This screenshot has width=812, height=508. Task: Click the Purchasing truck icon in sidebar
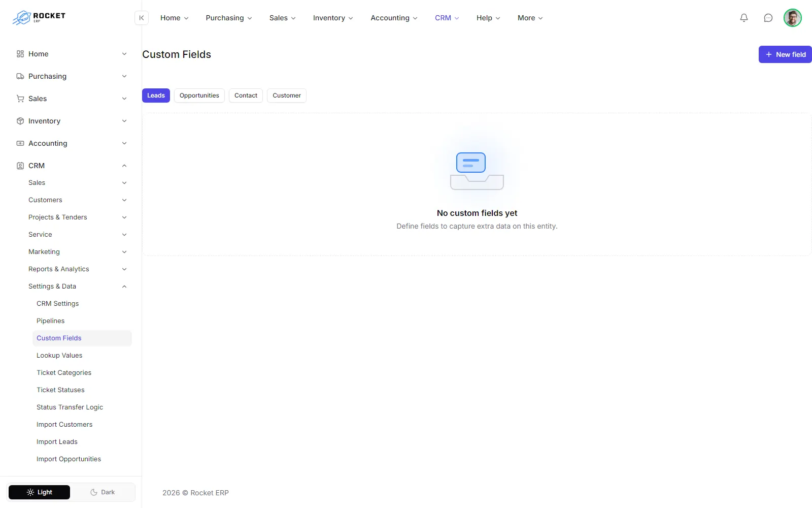[x=20, y=76]
